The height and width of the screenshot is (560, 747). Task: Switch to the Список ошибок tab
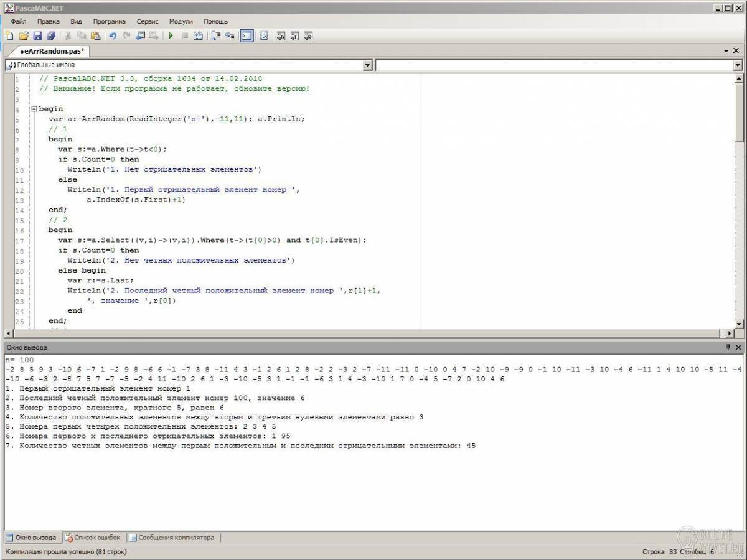point(94,538)
